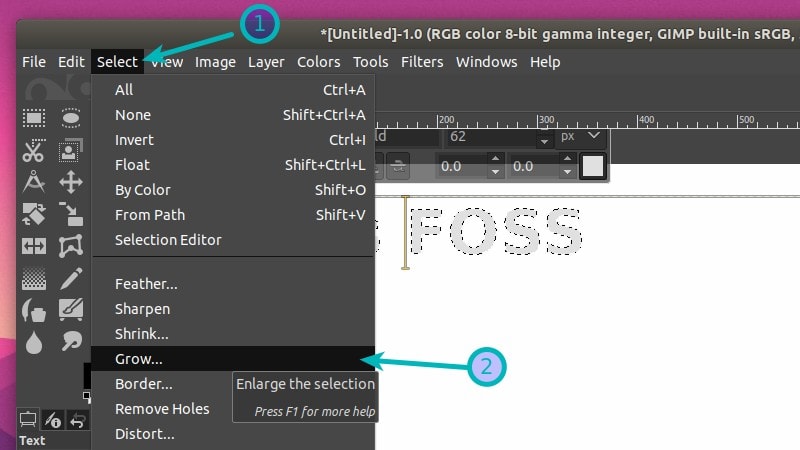Open the px unit dropdown

point(580,136)
